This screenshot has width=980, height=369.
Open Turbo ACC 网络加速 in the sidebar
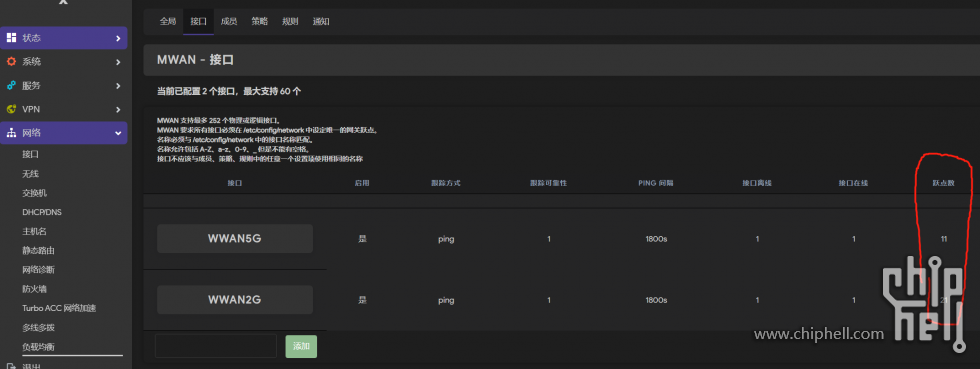[59, 308]
